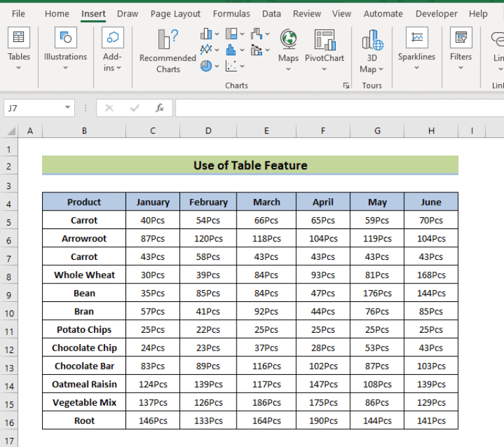The width and height of the screenshot is (504, 447).
Task: Expand the column chart dropdown arrow
Action: pyautogui.click(x=217, y=33)
